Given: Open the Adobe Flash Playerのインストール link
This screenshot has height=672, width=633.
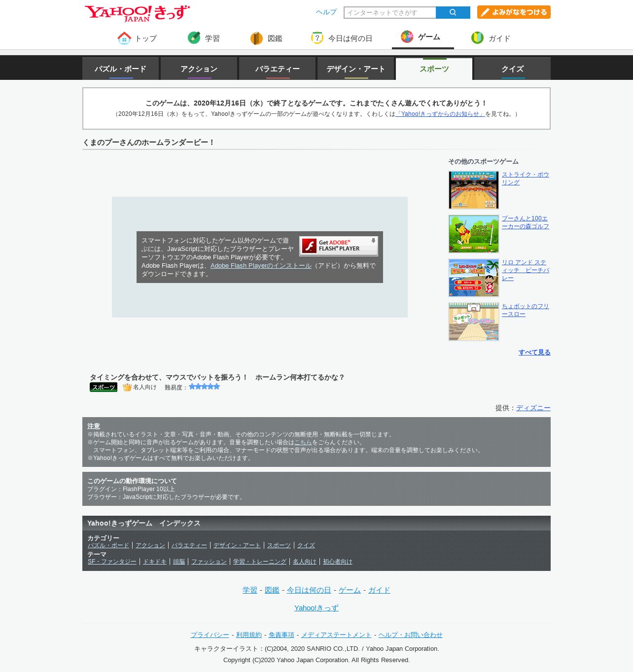Looking at the screenshot, I should (x=261, y=265).
